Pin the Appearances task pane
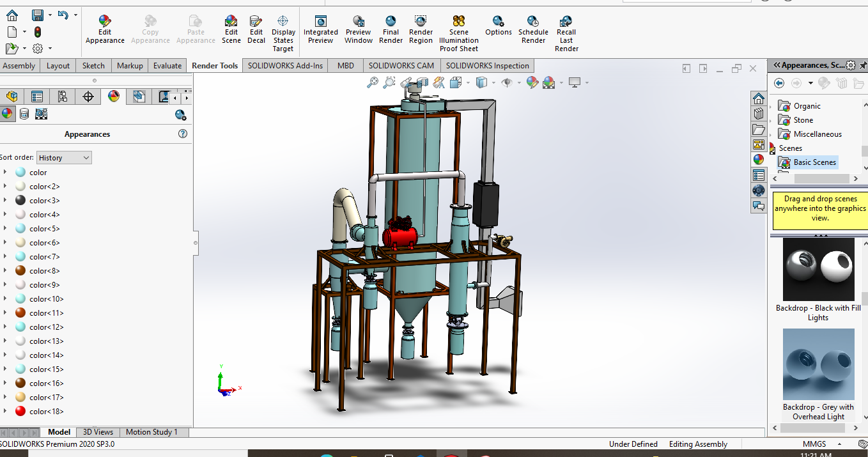The image size is (868, 457). (x=864, y=65)
